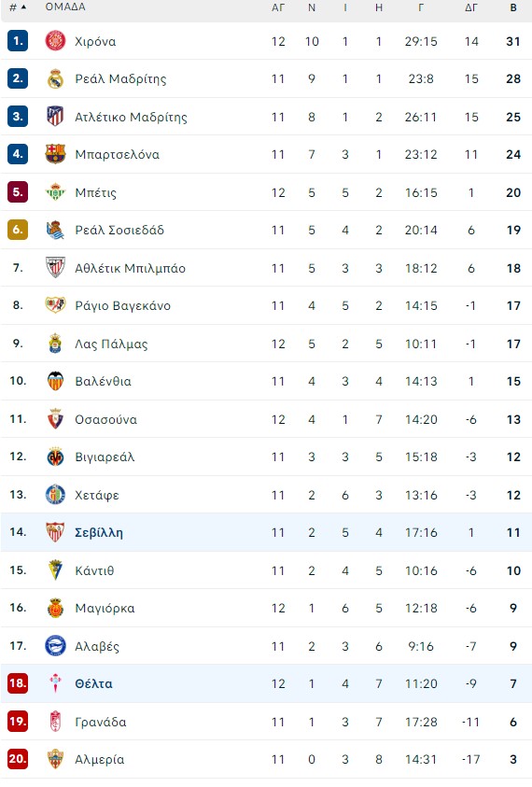Click the Μπαρτσελόνα crest icon
Screen dimensions: 532x787
[x=55, y=154]
